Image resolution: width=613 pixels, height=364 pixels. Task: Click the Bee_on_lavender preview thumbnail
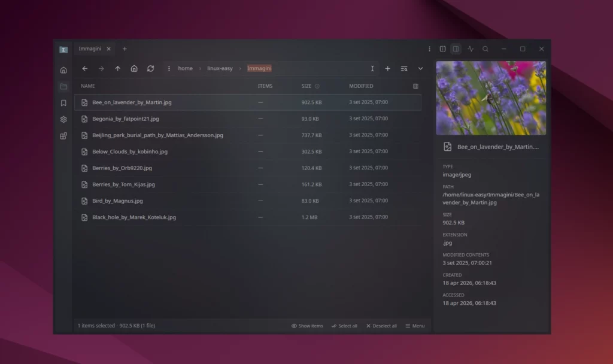click(x=491, y=98)
